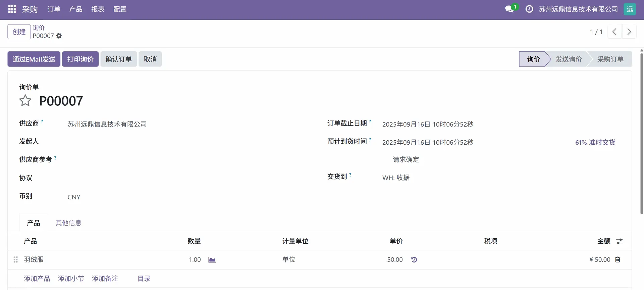Open the user avatar menu 远
The image size is (644, 290).
click(x=630, y=9)
